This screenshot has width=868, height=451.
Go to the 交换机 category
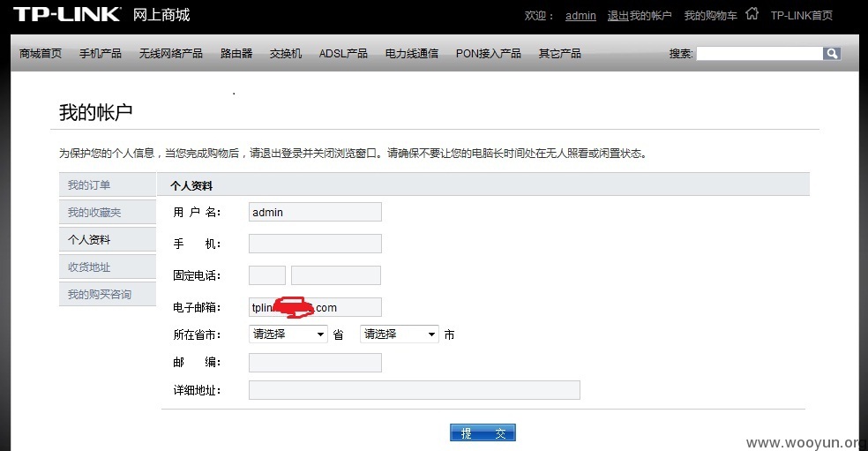[x=286, y=53]
